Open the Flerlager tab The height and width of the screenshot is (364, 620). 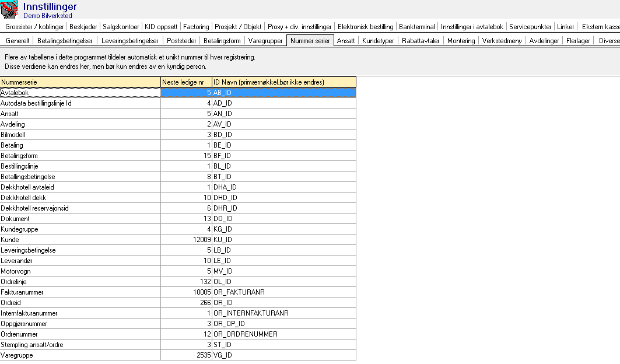pyautogui.click(x=577, y=41)
